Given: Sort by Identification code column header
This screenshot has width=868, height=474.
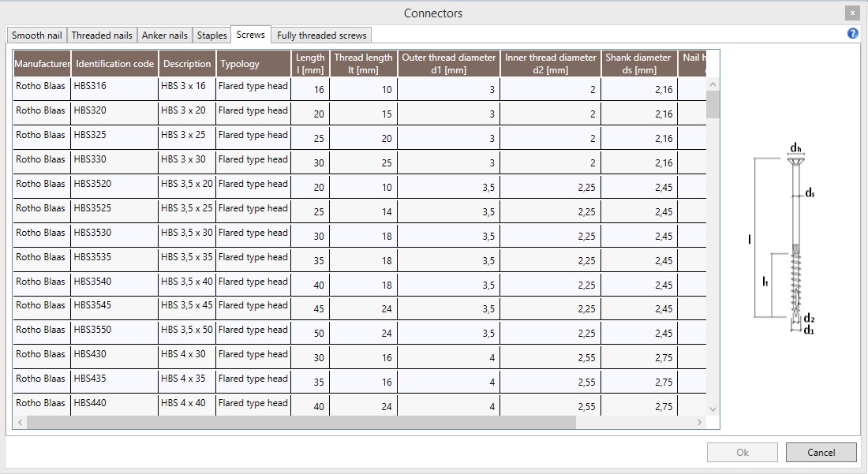Looking at the screenshot, I should coord(114,64).
